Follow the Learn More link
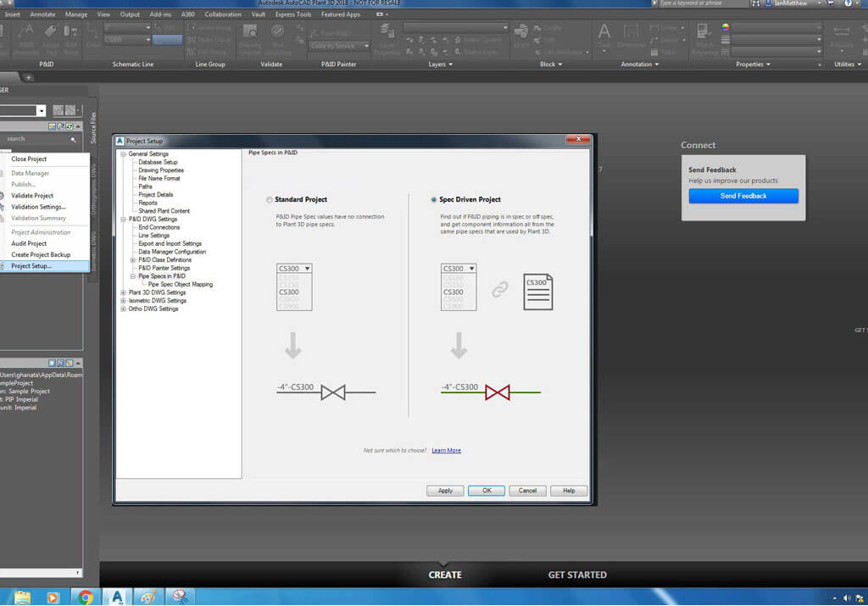 pos(446,451)
